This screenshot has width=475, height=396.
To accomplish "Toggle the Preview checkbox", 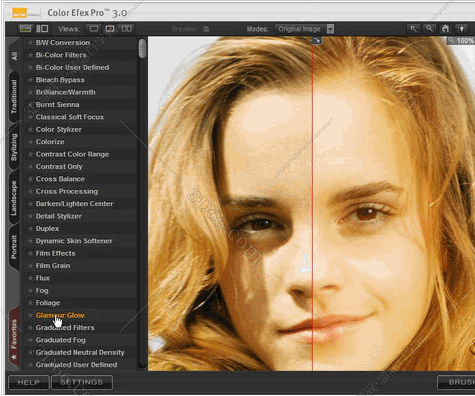I will (206, 29).
